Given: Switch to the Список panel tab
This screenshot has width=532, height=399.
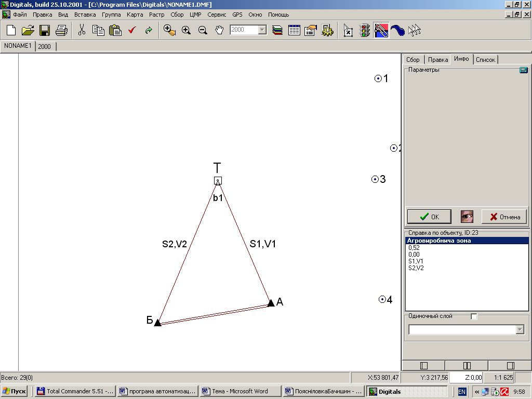Looking at the screenshot, I should [485, 60].
